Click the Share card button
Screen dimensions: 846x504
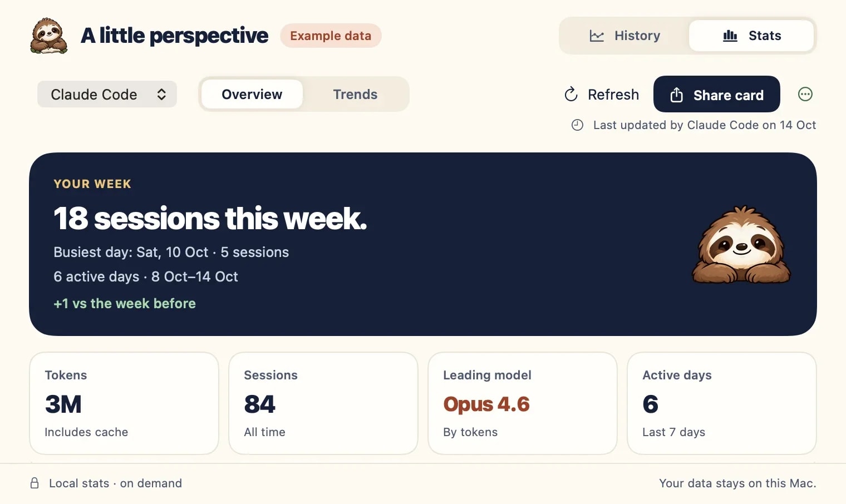716,94
